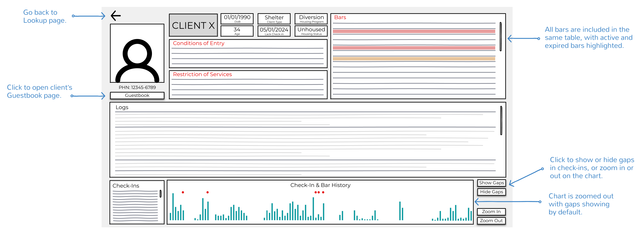
Task: Zoom In on the history chart
Action: (491, 212)
